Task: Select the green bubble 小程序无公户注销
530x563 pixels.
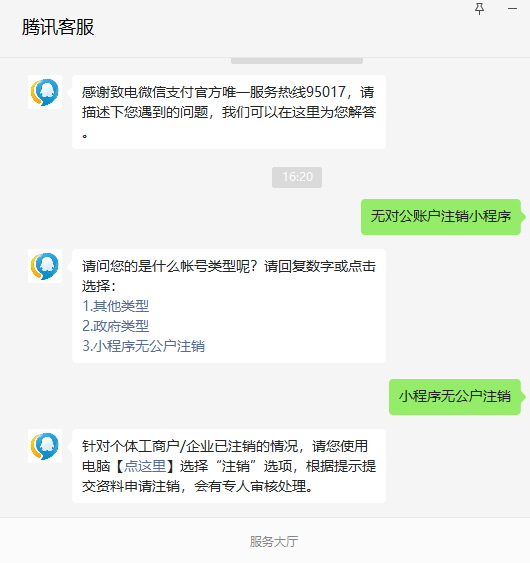Action: click(x=455, y=397)
